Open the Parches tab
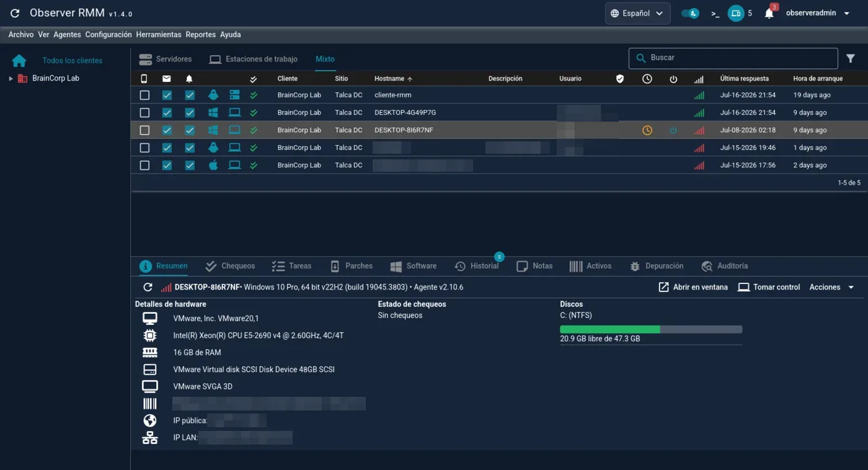 (x=352, y=266)
